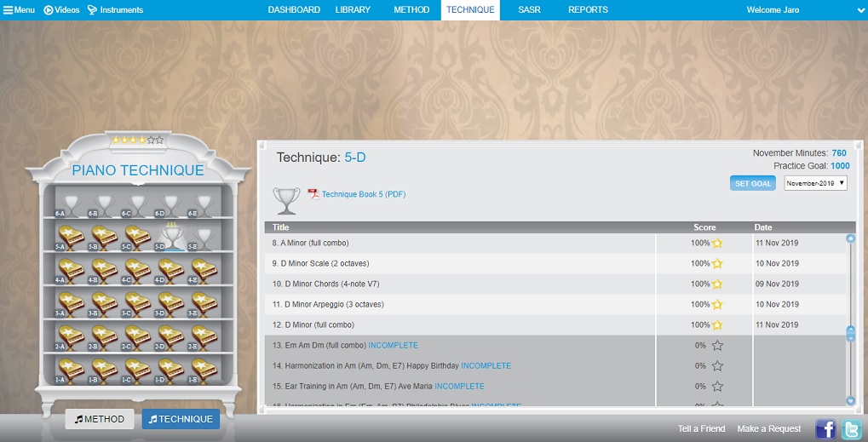Image resolution: width=868 pixels, height=442 pixels.
Task: Toggle star for Ave Maria ear training
Action: pyautogui.click(x=717, y=386)
